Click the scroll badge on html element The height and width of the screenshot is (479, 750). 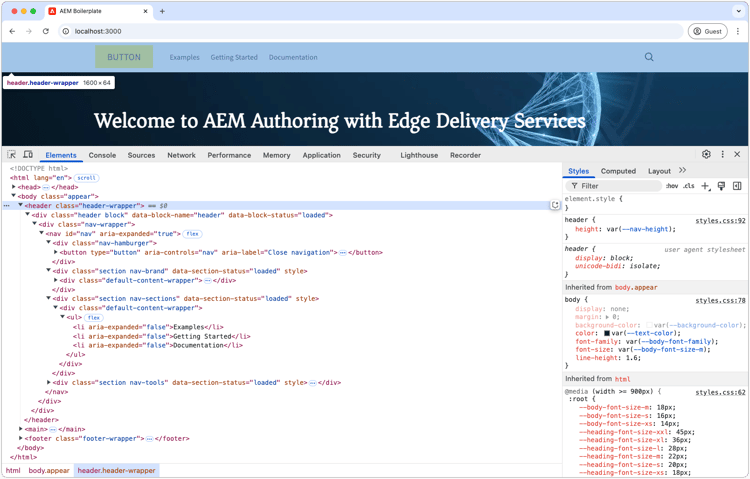87,178
